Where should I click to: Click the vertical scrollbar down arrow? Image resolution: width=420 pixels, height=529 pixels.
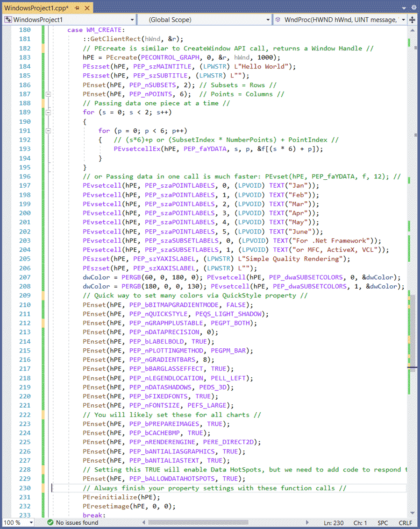click(x=413, y=514)
